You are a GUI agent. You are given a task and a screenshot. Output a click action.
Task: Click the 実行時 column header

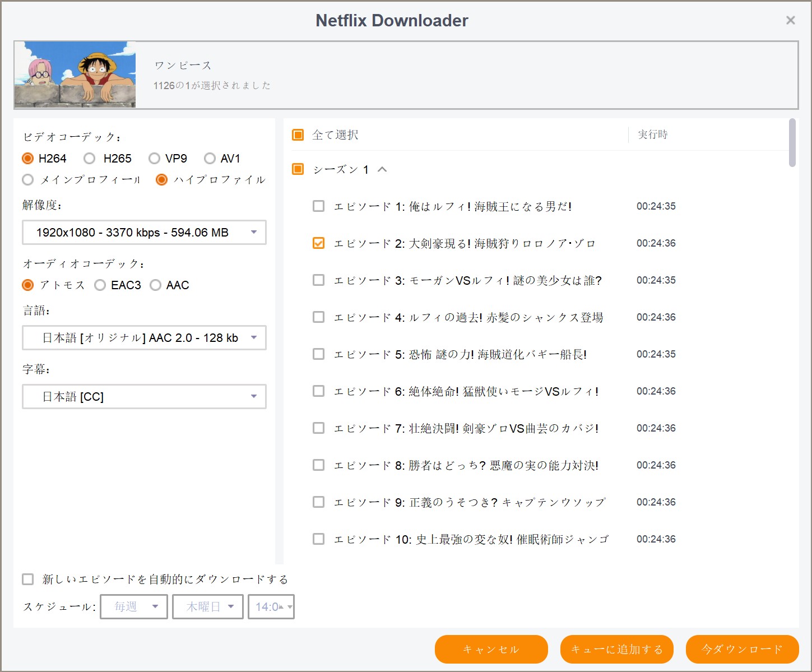(653, 135)
